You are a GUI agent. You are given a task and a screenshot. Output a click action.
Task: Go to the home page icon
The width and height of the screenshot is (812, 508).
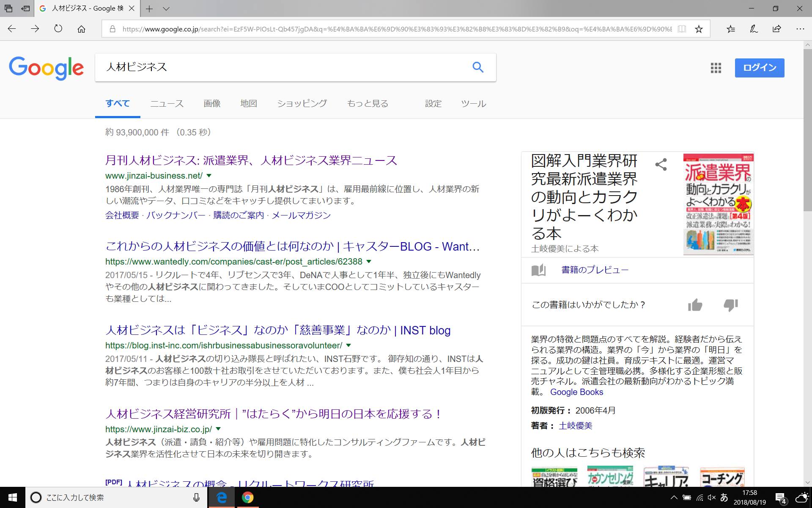[x=82, y=29]
